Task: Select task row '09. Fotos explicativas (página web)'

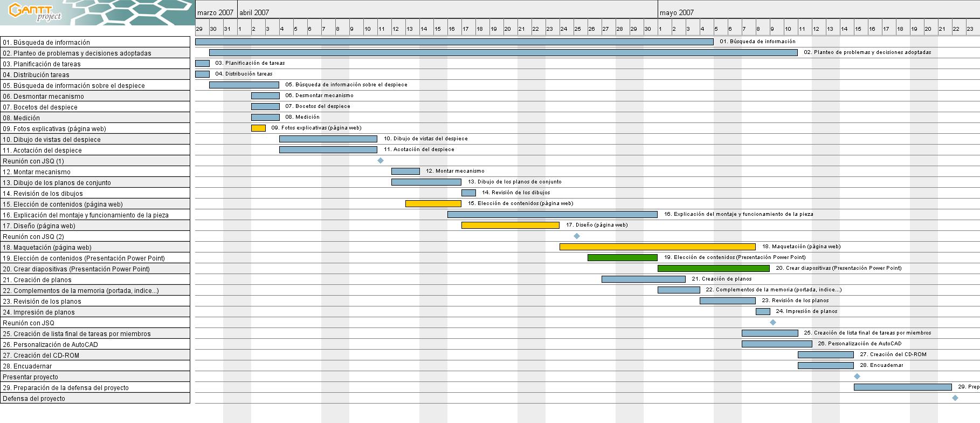Action: pyautogui.click(x=95, y=128)
